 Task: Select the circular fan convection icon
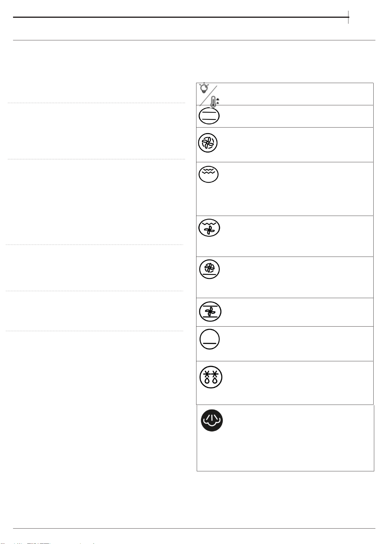pos(208,143)
